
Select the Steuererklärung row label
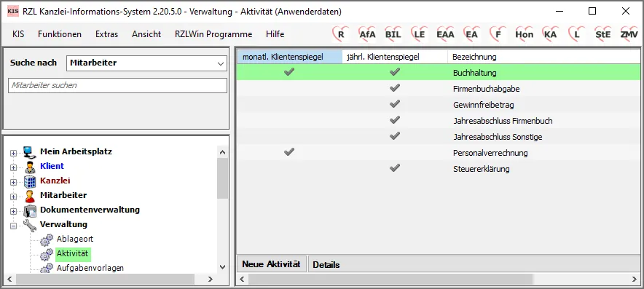(x=481, y=169)
